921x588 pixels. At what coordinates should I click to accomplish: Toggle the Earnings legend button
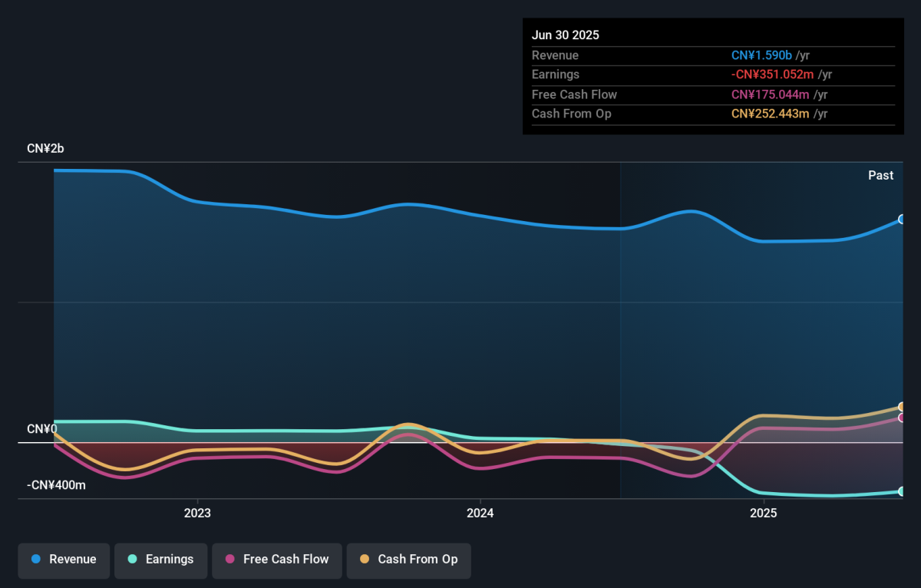160,560
